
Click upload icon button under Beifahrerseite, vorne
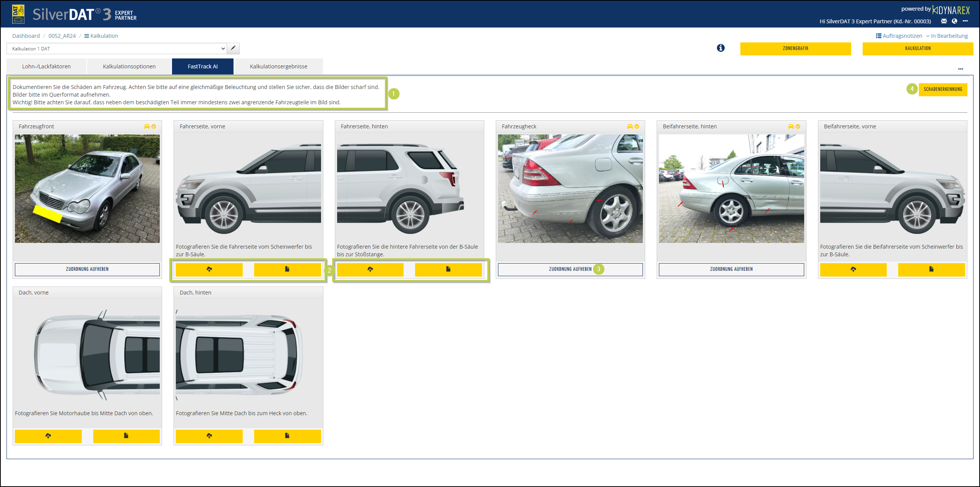[853, 269]
